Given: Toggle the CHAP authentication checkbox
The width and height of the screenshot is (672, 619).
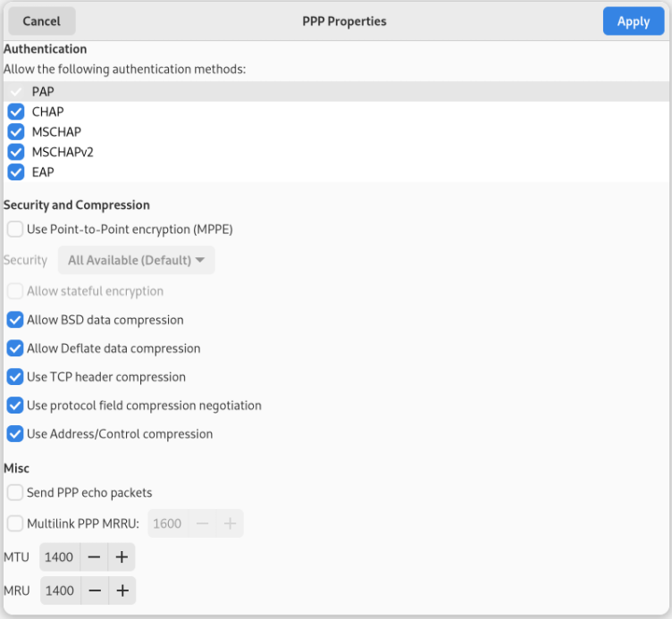Looking at the screenshot, I should 16,112.
